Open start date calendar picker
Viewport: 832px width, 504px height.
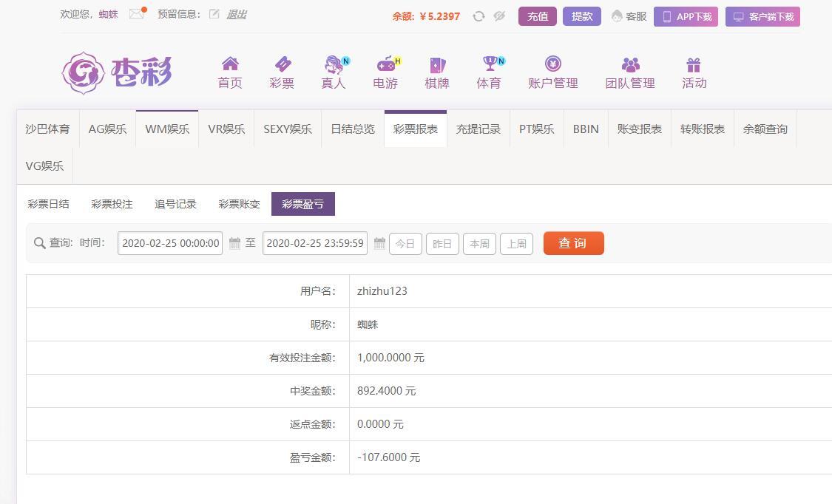click(x=234, y=243)
